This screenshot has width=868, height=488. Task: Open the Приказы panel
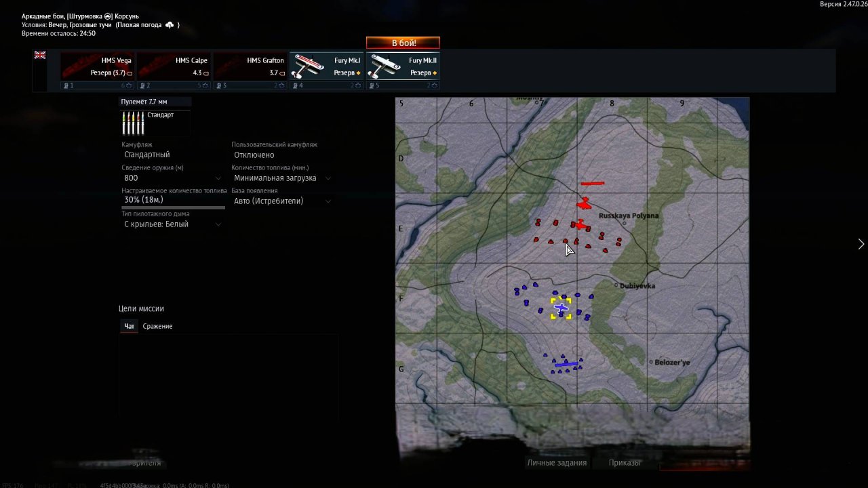624,462
